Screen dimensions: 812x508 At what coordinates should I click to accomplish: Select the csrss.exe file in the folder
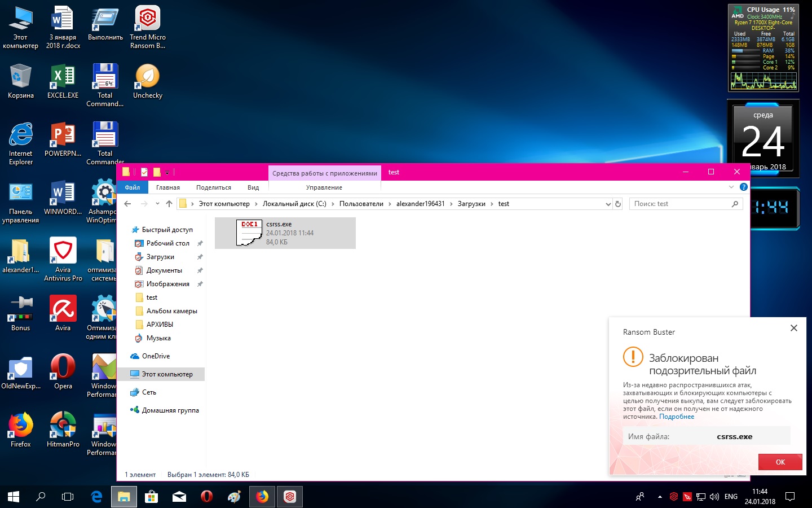(285, 233)
